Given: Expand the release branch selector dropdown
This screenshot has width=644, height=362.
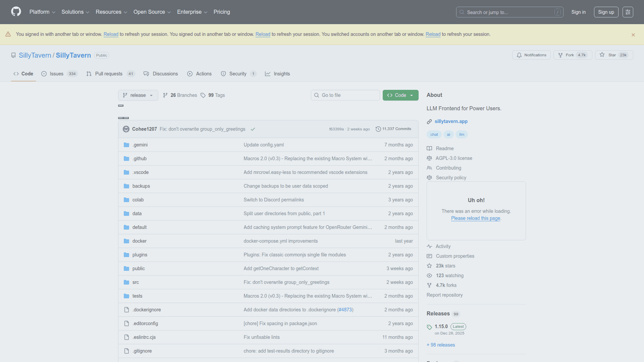Looking at the screenshot, I should click(x=138, y=95).
